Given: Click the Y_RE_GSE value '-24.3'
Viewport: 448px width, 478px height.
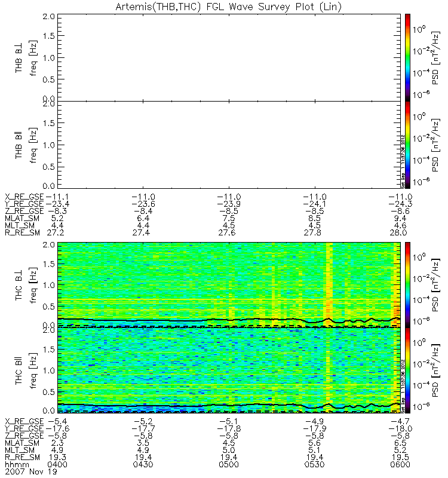Looking at the screenshot, I should pos(400,204).
